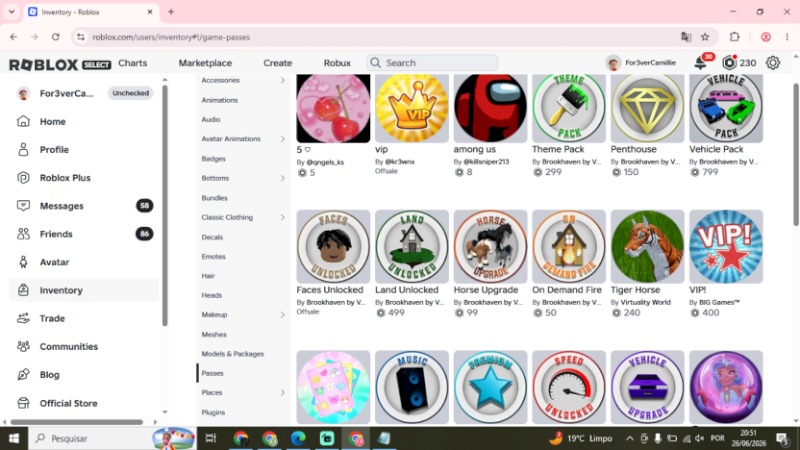800x450 pixels.
Task: Click the sidebar horizontal scrollbar
Action: [77, 422]
